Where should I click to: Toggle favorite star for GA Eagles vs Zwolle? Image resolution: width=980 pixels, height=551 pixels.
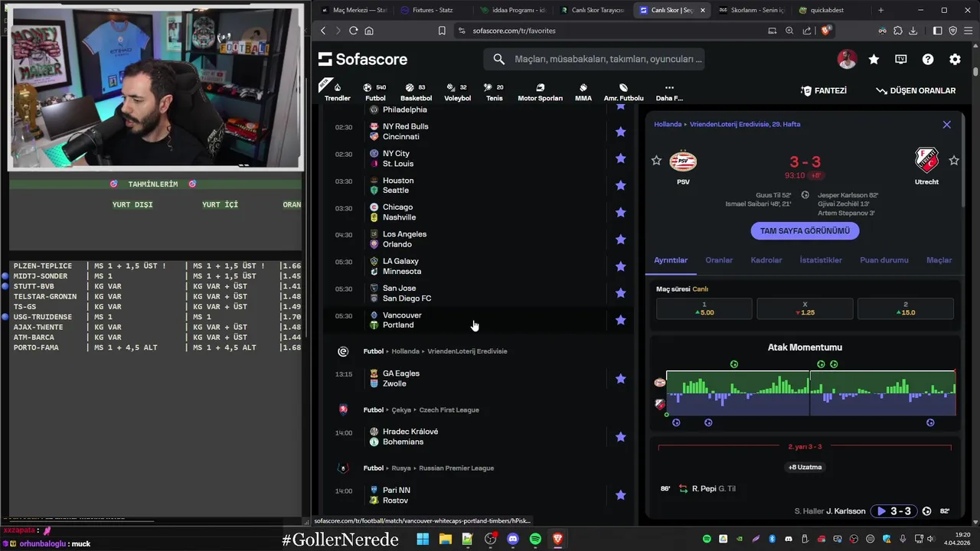click(x=621, y=379)
